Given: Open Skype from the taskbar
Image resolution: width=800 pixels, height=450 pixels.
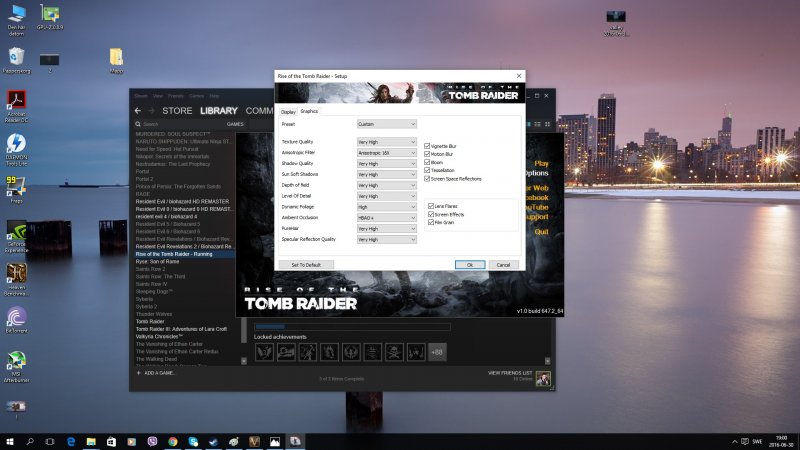Looking at the screenshot, I should coord(193,441).
